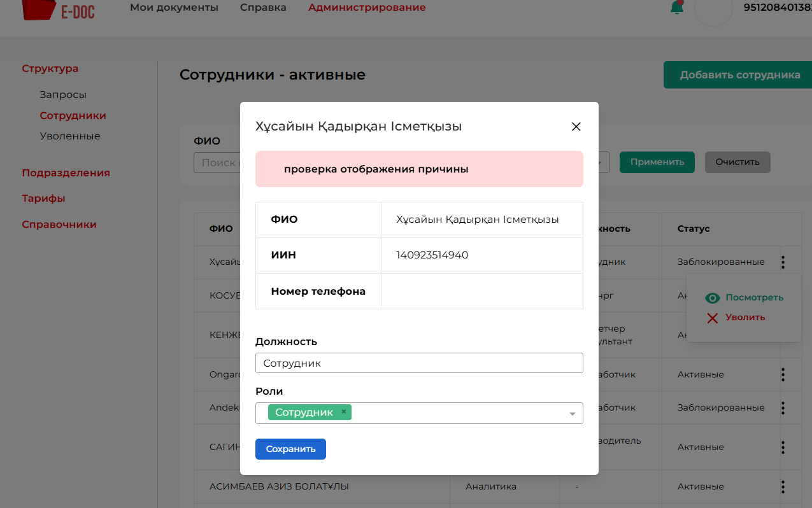The width and height of the screenshot is (812, 508).
Task: Open Уволенные in the sidebar
Action: (x=70, y=136)
